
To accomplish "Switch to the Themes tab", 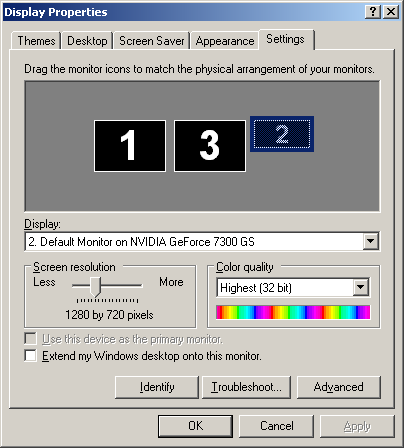I will pos(36,41).
